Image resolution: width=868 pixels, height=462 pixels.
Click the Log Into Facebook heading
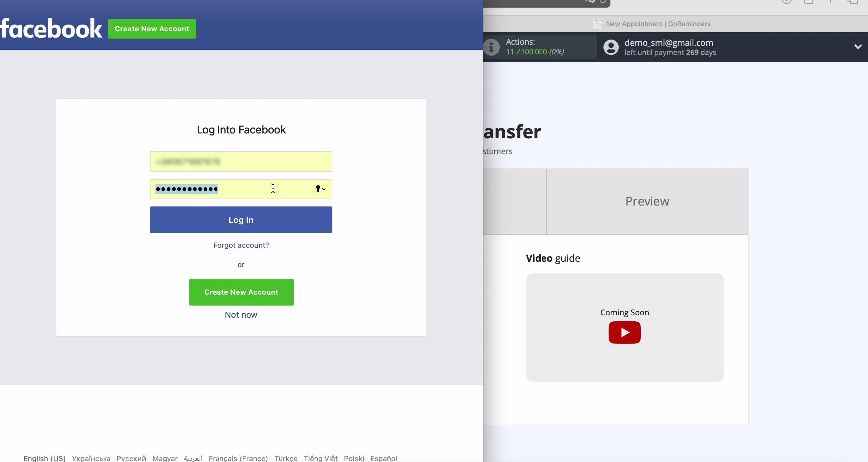click(x=241, y=130)
